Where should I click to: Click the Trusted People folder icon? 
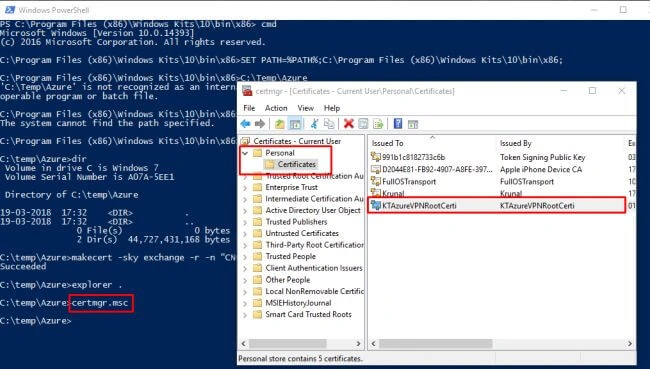(257, 257)
